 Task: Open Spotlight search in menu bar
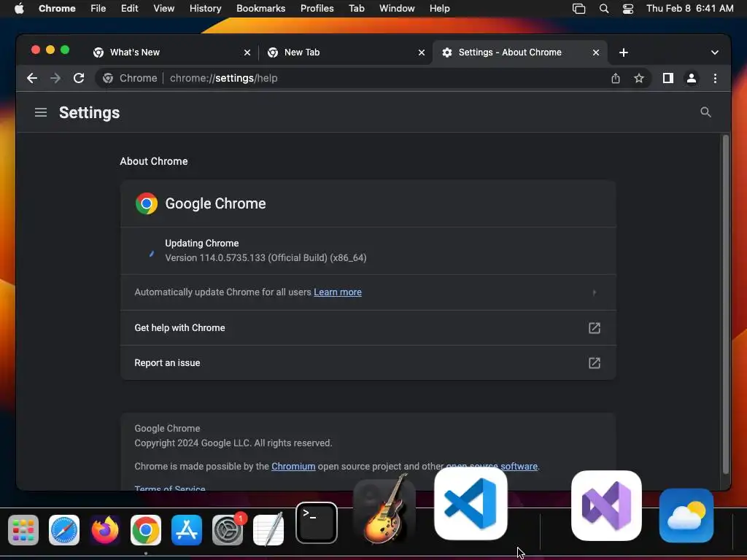[603, 9]
